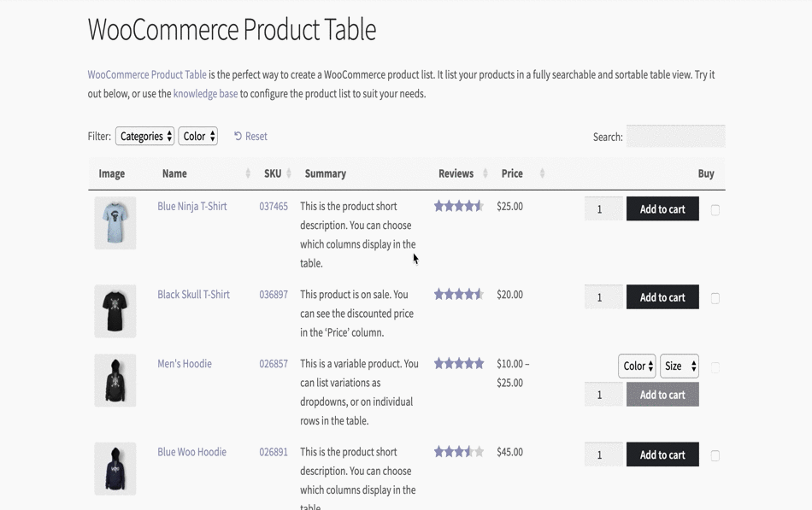812x510 pixels.
Task: Open the Categories filter dropdown
Action: (144, 136)
